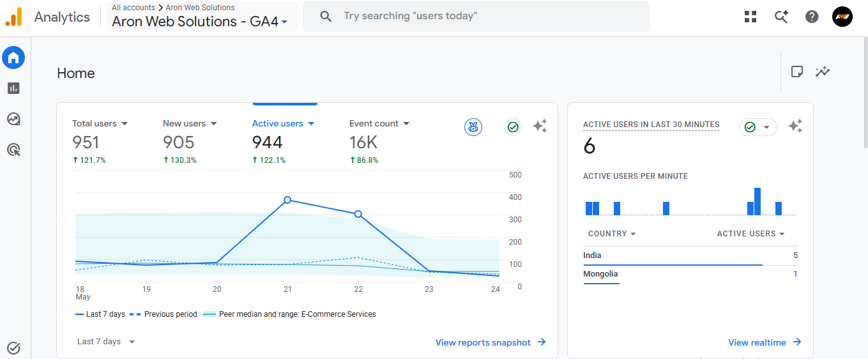This screenshot has width=868, height=359.
Task: Open the account profile avatar
Action: coord(842,17)
